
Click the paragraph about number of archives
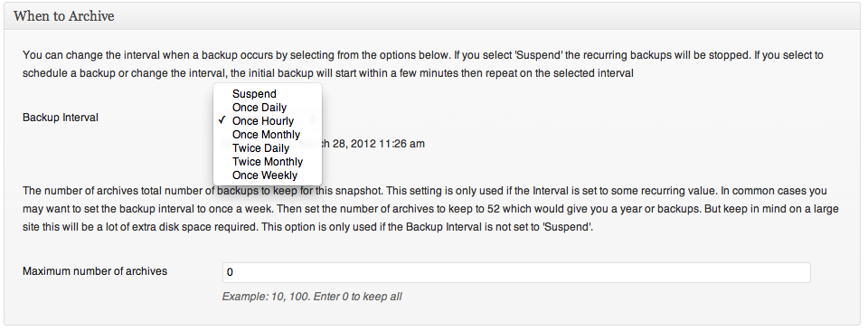click(430, 209)
